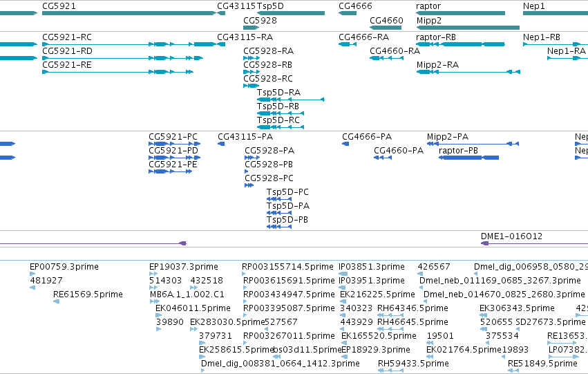This screenshot has width=588, height=374.
Task: Select protein Tsp5D-PB
Action: pyautogui.click(x=279, y=227)
